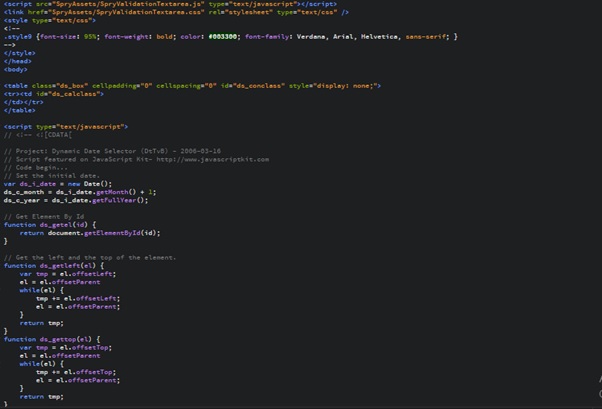Screen dimensions: 602x409
Task: Click the function ds_getel(id) declaration
Action: coord(50,225)
